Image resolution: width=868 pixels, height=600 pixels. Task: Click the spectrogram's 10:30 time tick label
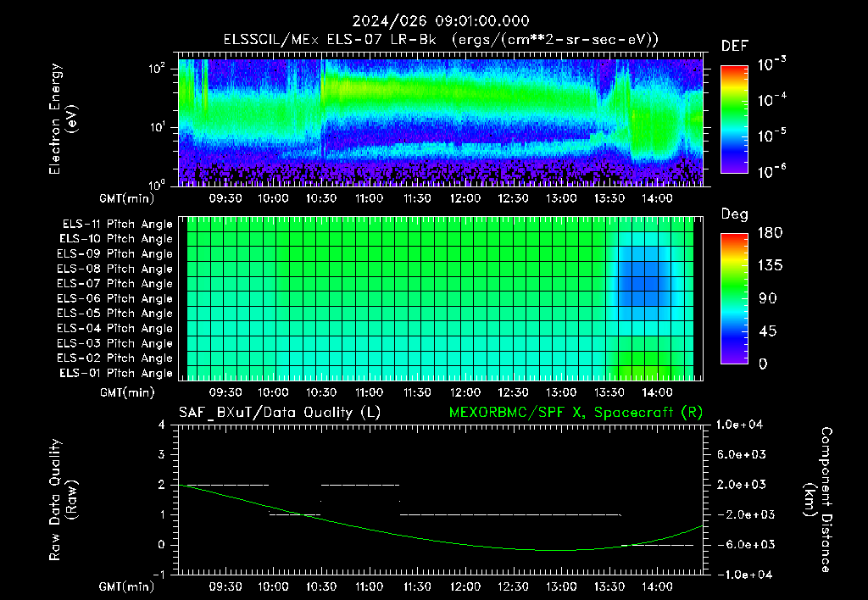click(x=321, y=198)
